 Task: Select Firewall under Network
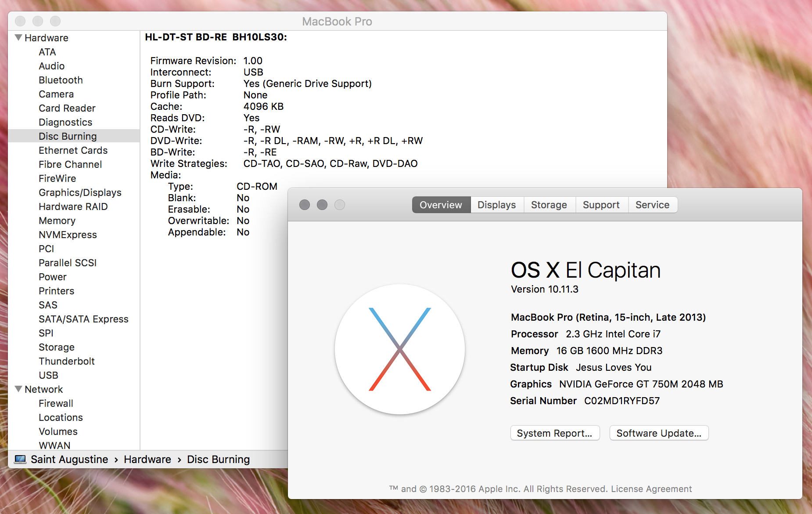[56, 403]
